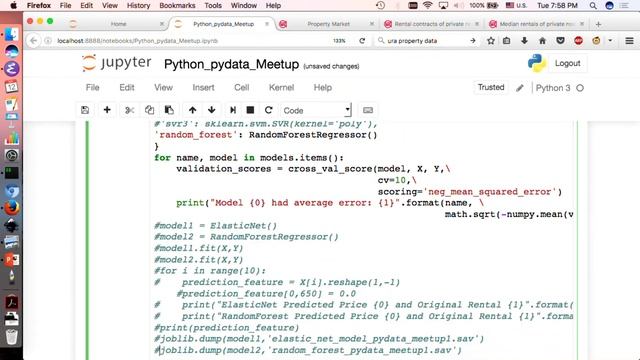Click the 133% zoom level indicator
The width and height of the screenshot is (640, 360).
(x=339, y=41)
